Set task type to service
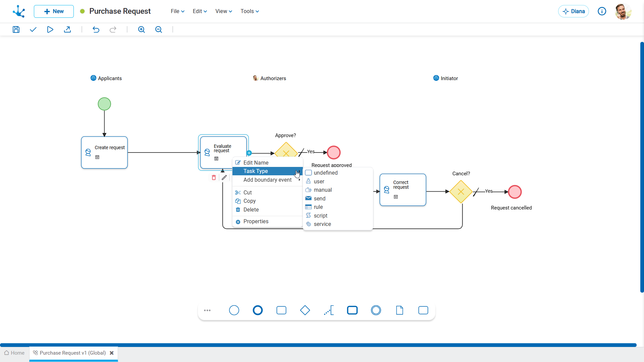 [x=338, y=224]
